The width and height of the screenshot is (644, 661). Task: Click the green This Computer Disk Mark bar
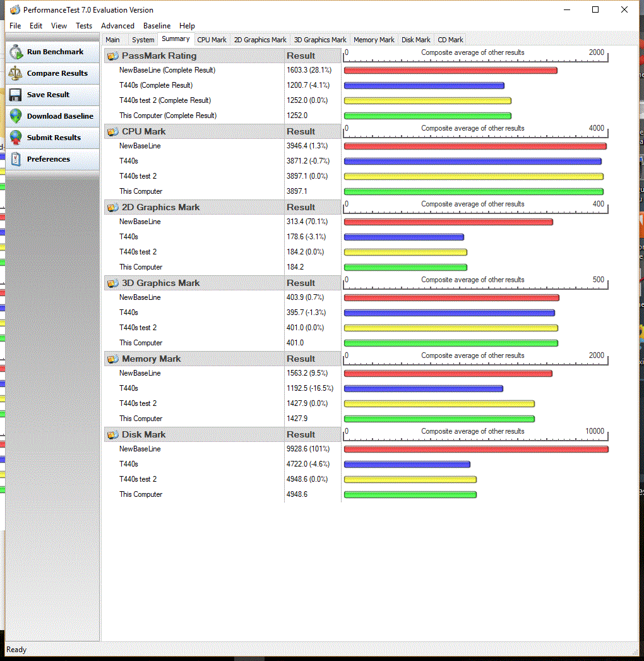[x=410, y=495]
